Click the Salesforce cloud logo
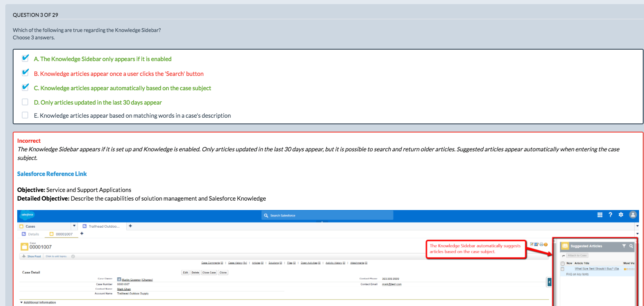The width and height of the screenshot is (644, 306). (x=27, y=215)
